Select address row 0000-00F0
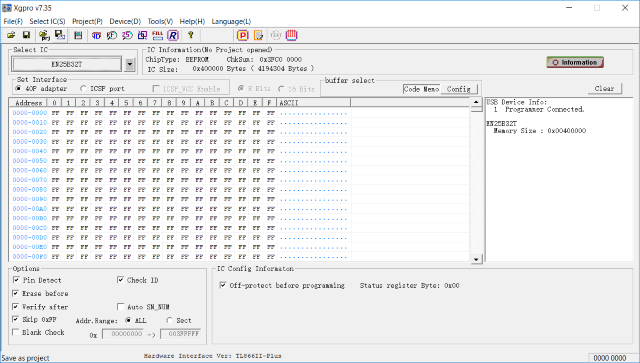This screenshot has width=640, height=363. [x=30, y=256]
